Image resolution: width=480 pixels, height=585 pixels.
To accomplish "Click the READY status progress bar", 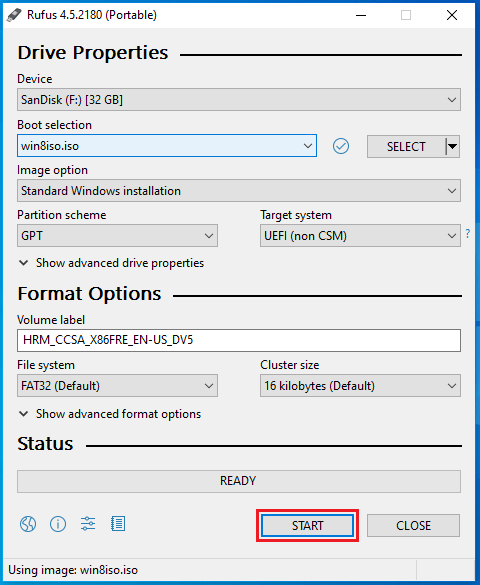I will coord(239,481).
